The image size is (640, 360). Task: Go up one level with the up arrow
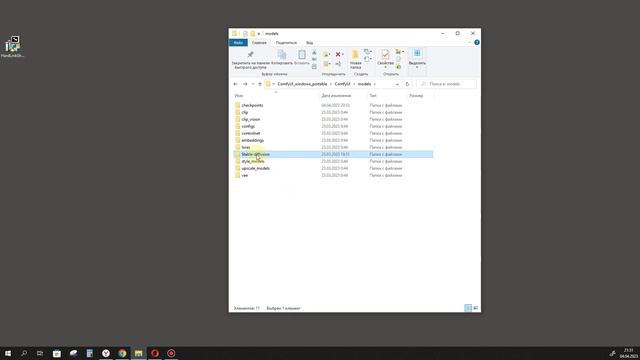(260, 84)
